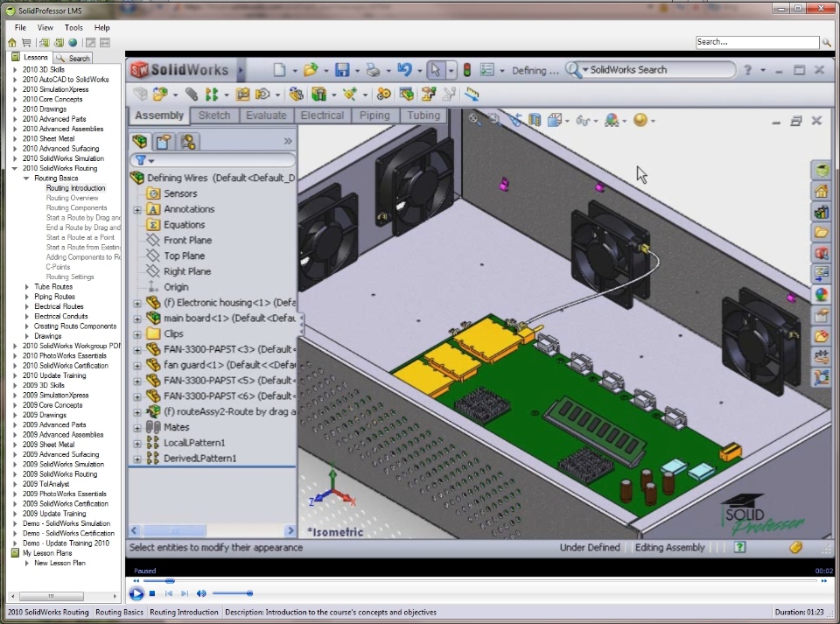
Task: Select the 2010 Sheet Metal course
Action: pos(48,139)
